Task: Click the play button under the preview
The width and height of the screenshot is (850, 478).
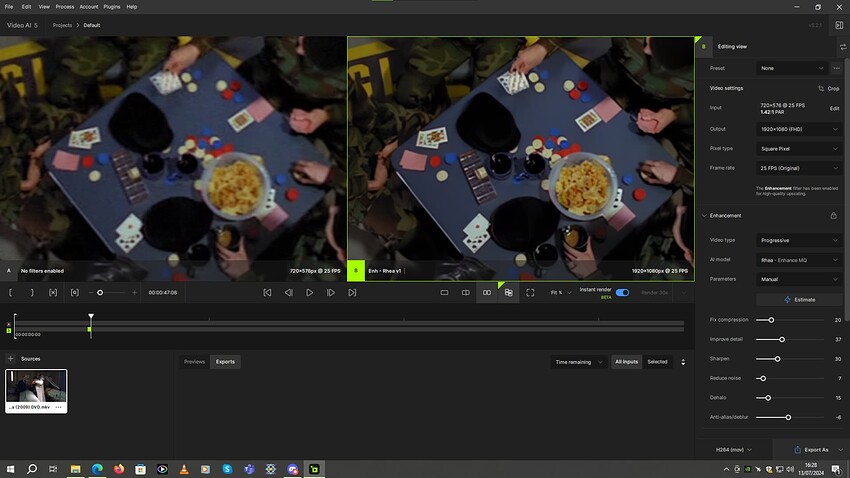Action: coord(310,292)
